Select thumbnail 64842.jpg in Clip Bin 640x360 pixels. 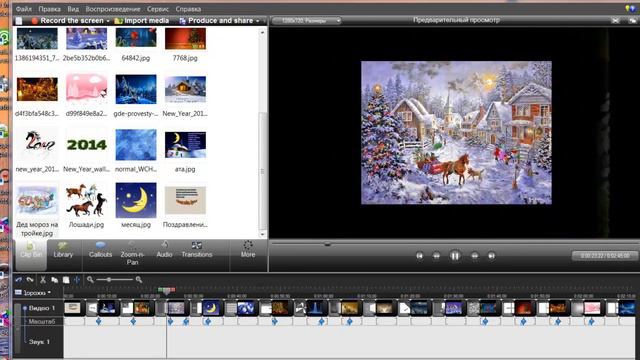(x=136, y=39)
